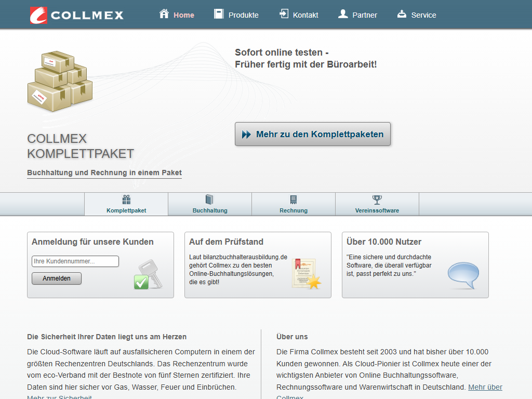The height and width of the screenshot is (399, 532).
Task: Click the Home house icon
Action: (x=164, y=14)
